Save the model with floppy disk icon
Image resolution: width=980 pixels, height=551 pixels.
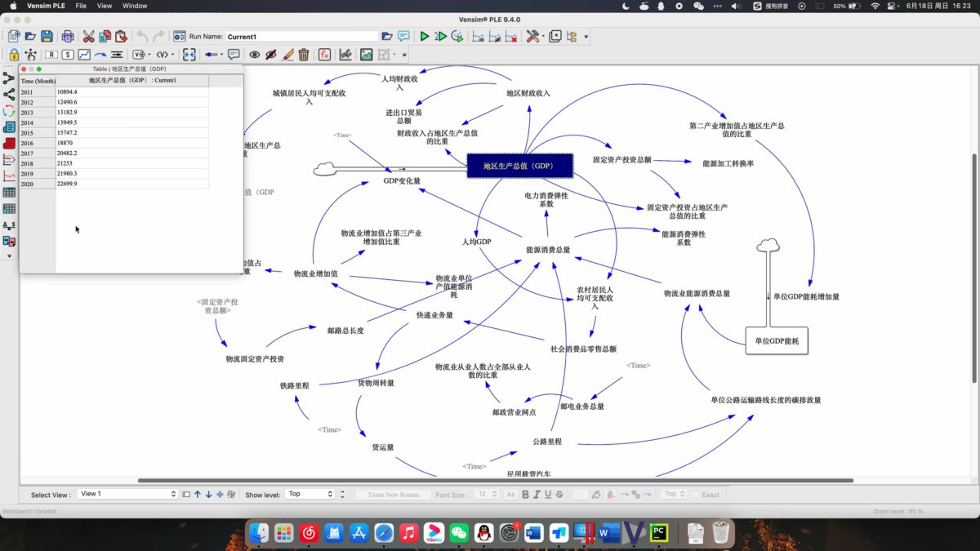(x=47, y=36)
